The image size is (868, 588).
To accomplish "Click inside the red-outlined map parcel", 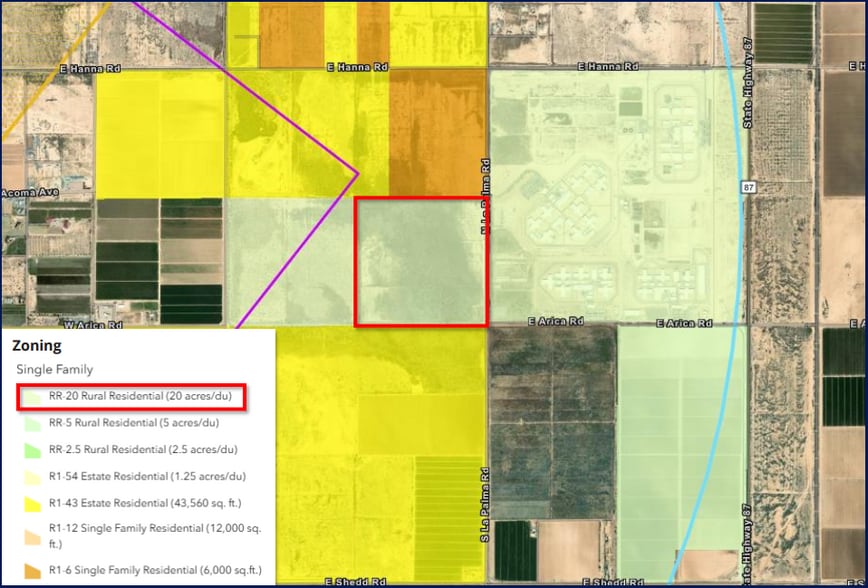I will (x=421, y=261).
